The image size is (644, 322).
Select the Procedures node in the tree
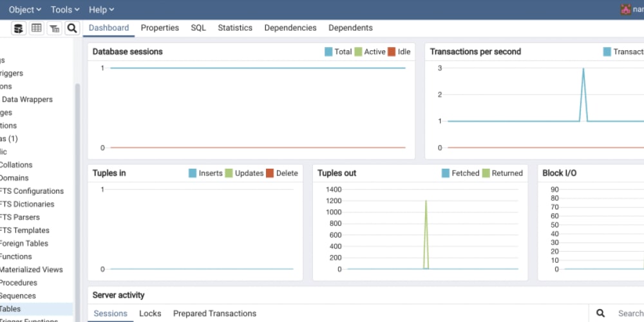point(19,283)
